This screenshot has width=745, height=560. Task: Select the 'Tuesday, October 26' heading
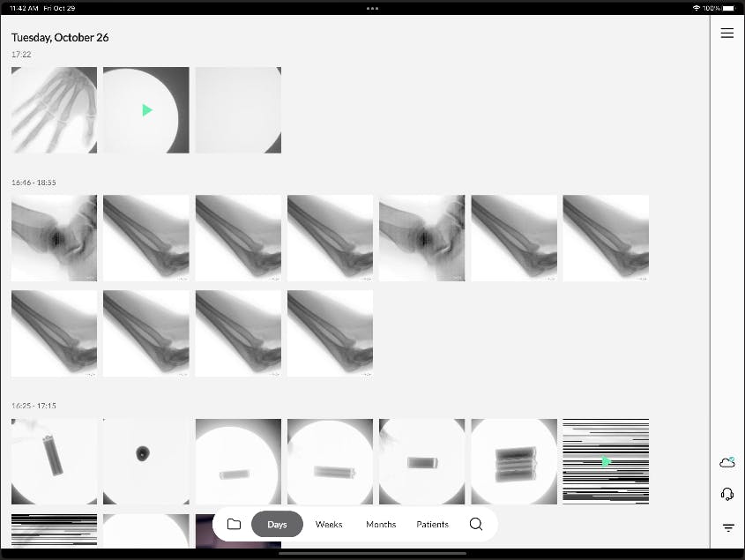(x=60, y=38)
